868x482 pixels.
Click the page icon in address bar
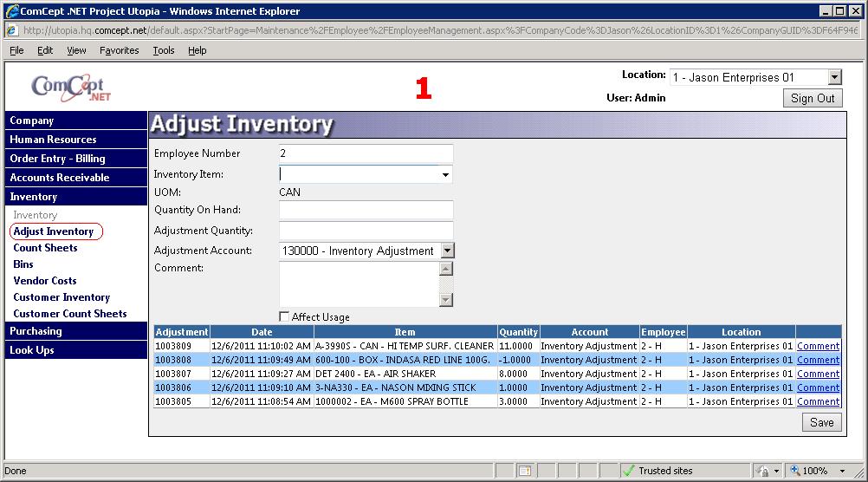coord(12,30)
